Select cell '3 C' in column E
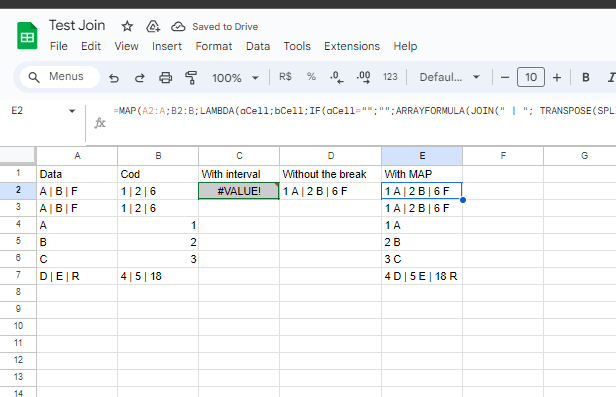 coord(422,259)
